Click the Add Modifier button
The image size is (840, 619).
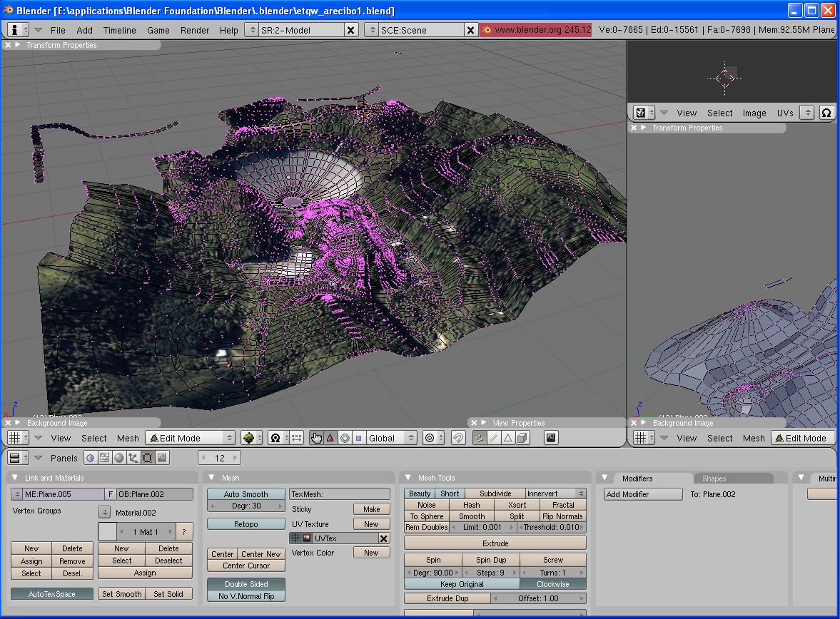pos(643,494)
